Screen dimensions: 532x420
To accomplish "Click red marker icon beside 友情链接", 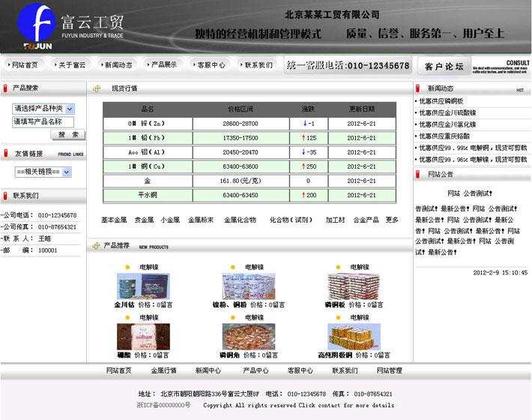I will tap(5, 154).
